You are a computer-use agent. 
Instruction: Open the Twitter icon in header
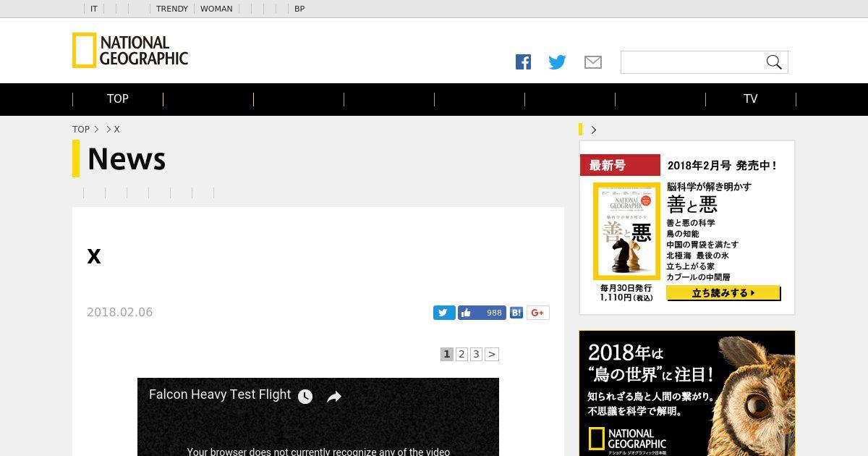tap(557, 62)
